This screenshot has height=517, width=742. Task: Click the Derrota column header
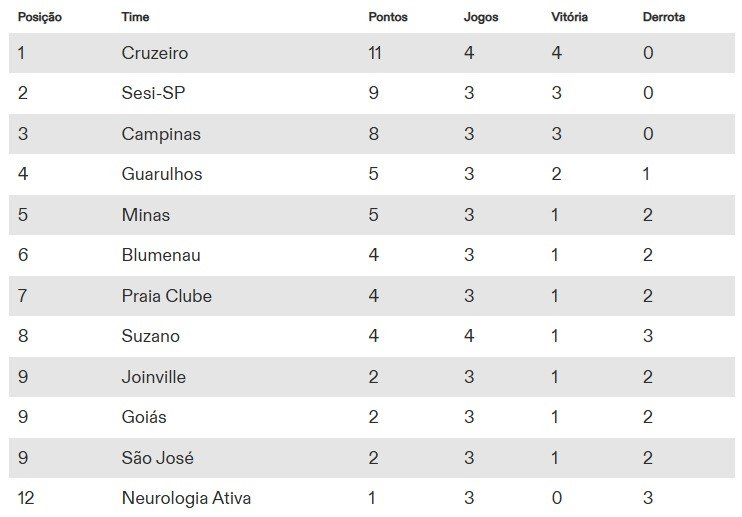[x=664, y=17]
